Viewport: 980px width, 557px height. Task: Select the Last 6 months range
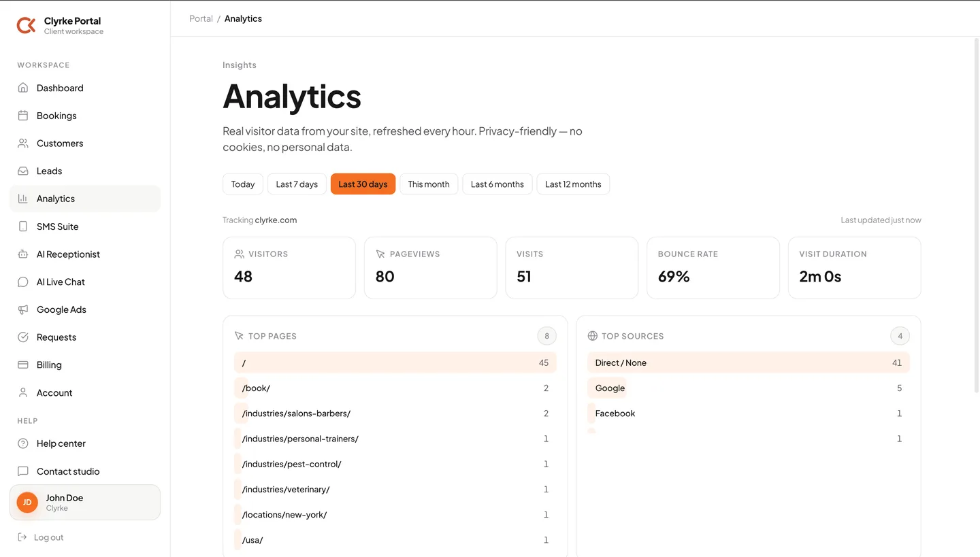coord(497,184)
